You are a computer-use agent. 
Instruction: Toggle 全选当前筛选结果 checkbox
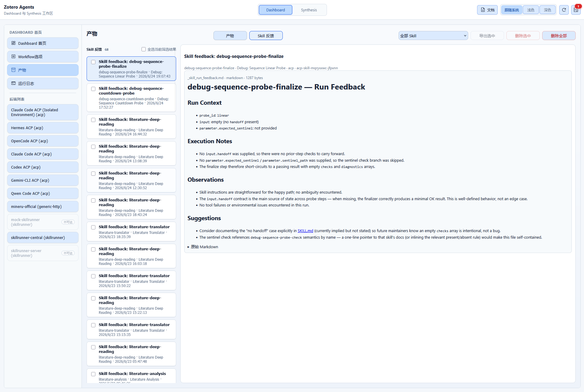point(144,49)
